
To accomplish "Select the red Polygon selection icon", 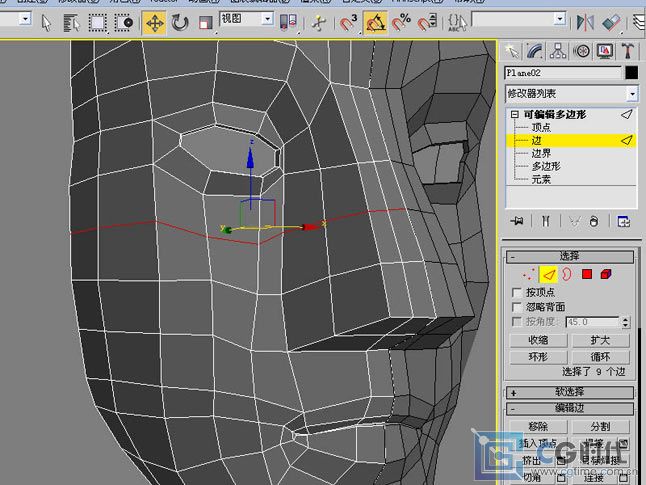I will [x=587, y=274].
